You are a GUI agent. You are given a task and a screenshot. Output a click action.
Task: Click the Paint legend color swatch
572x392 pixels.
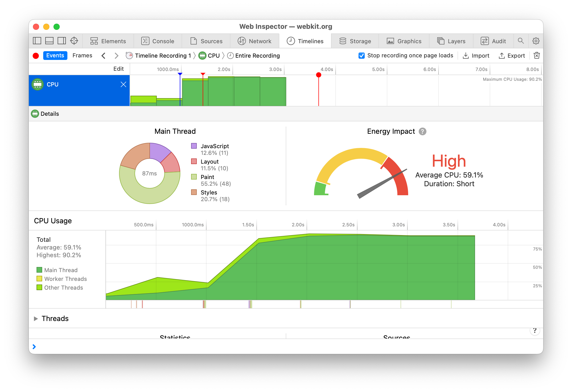tap(194, 177)
